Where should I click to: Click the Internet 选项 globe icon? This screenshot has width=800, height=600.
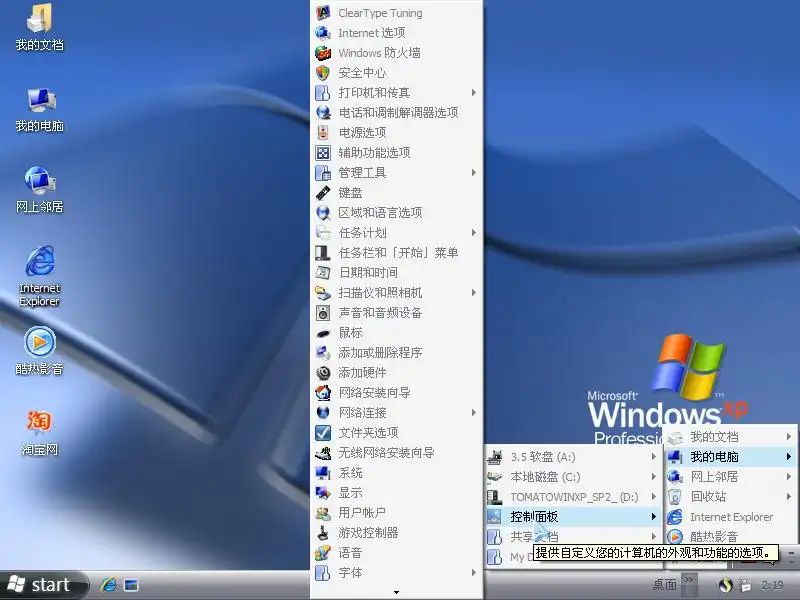click(x=323, y=33)
